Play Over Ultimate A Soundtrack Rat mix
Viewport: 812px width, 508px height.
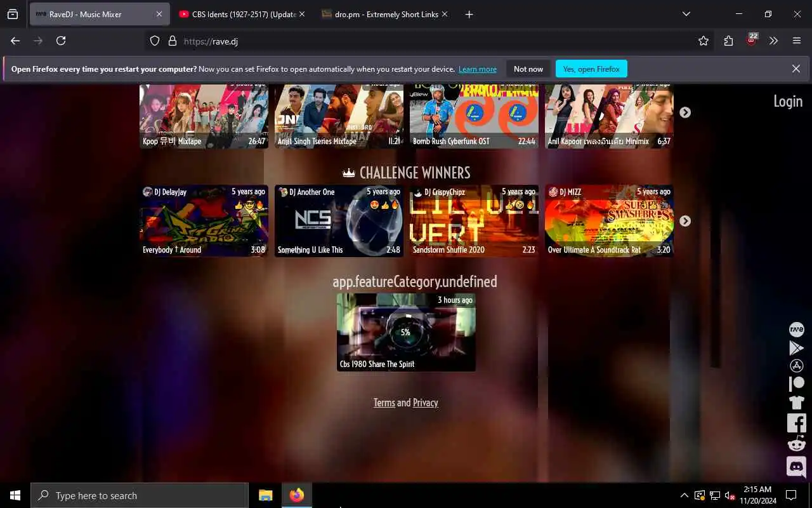pyautogui.click(x=609, y=221)
